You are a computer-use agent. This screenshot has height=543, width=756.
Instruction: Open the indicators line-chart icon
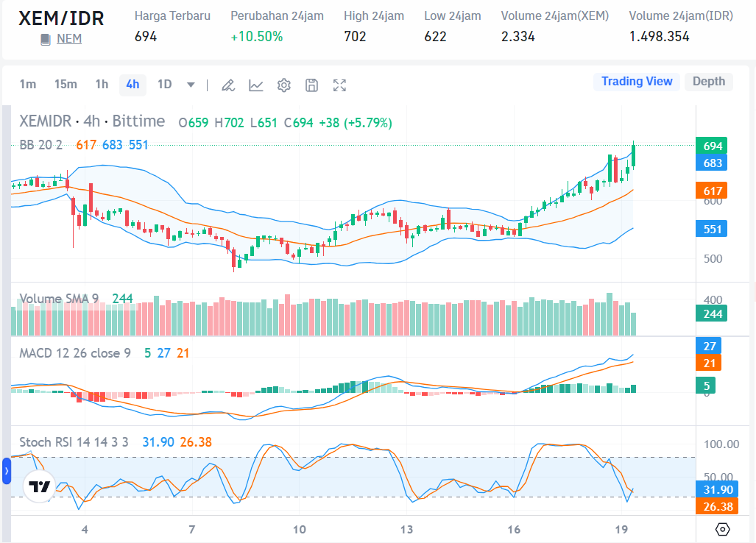(256, 85)
